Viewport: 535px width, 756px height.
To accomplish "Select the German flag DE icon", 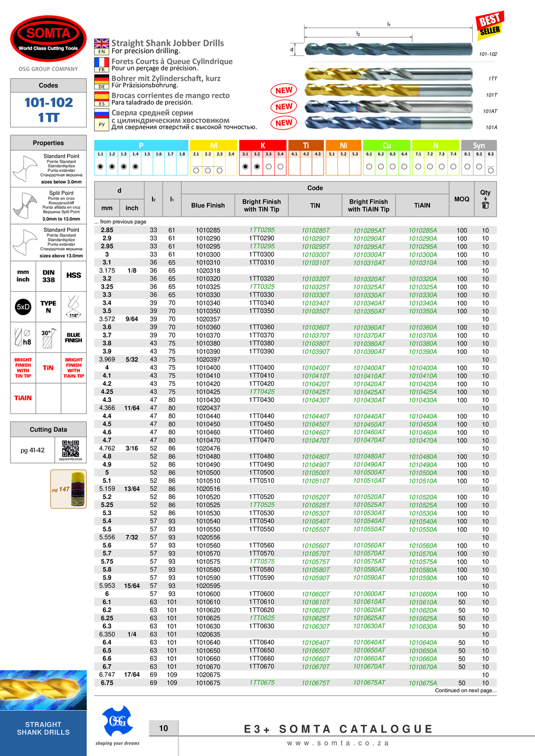I will (101, 81).
